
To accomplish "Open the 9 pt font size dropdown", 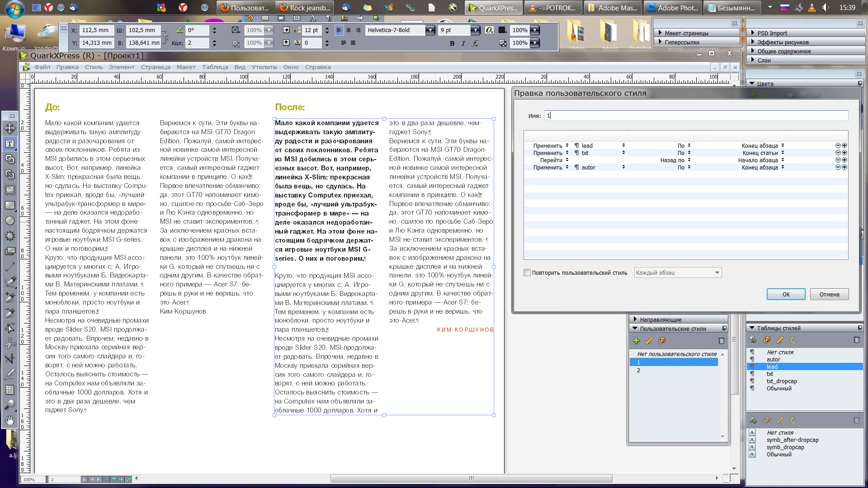I will click(475, 30).
